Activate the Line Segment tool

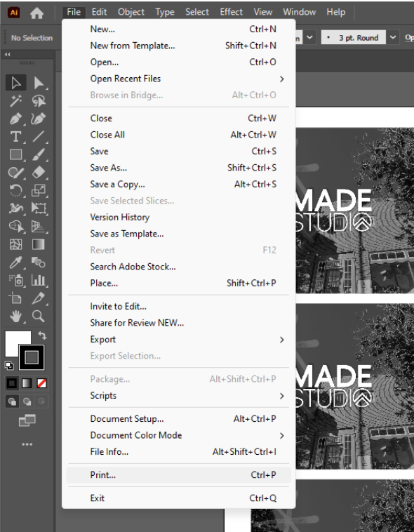(39, 137)
